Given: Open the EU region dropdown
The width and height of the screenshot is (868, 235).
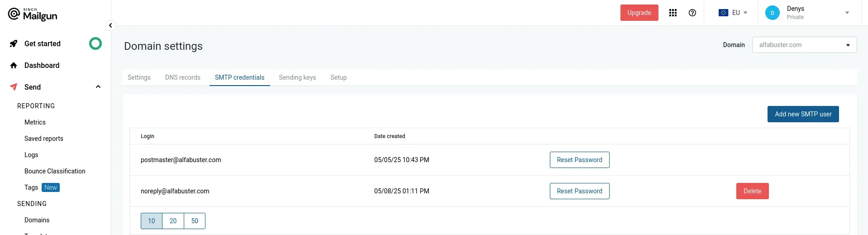Looking at the screenshot, I should click(733, 13).
